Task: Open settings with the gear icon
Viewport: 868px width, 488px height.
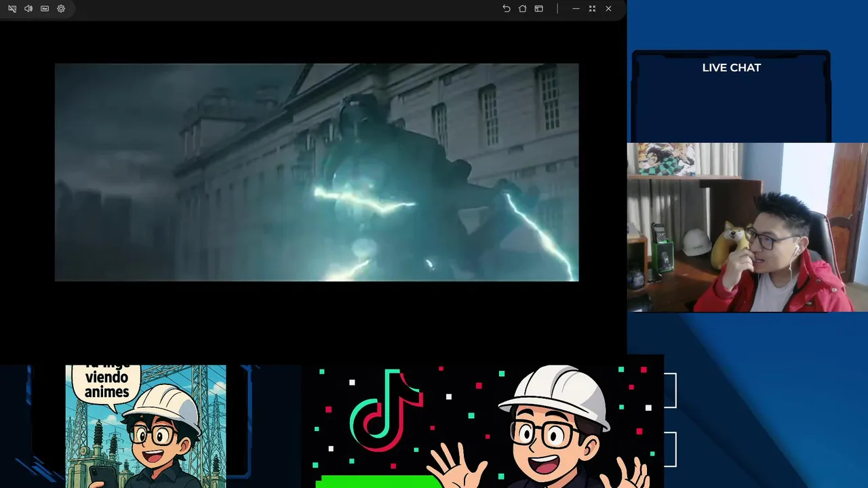Action: [x=61, y=9]
